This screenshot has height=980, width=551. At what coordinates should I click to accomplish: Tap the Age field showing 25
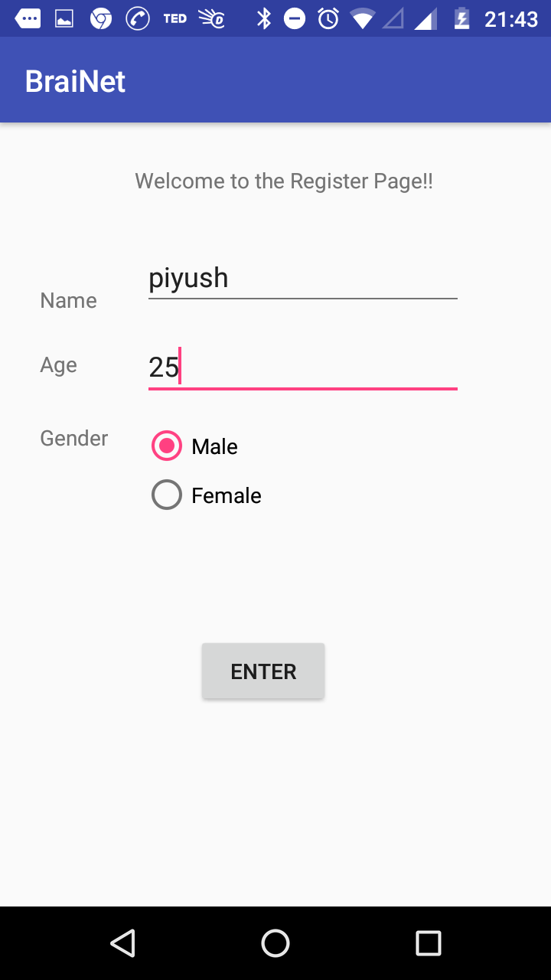point(302,368)
